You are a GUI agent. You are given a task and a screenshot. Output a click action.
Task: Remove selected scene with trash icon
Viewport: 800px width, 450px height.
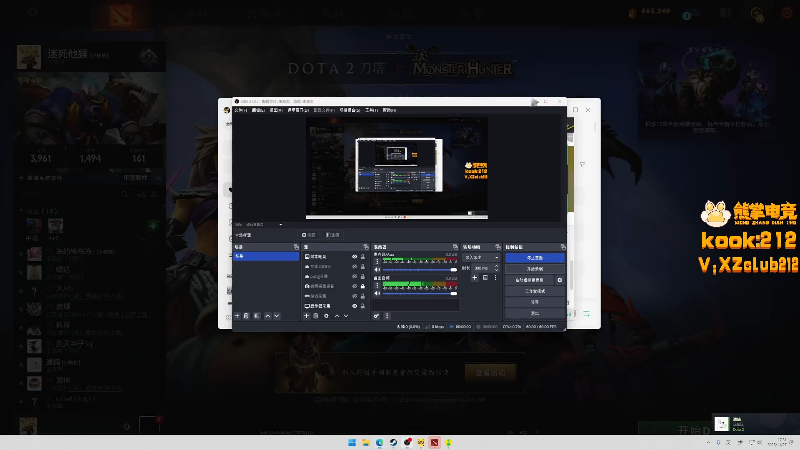246,316
